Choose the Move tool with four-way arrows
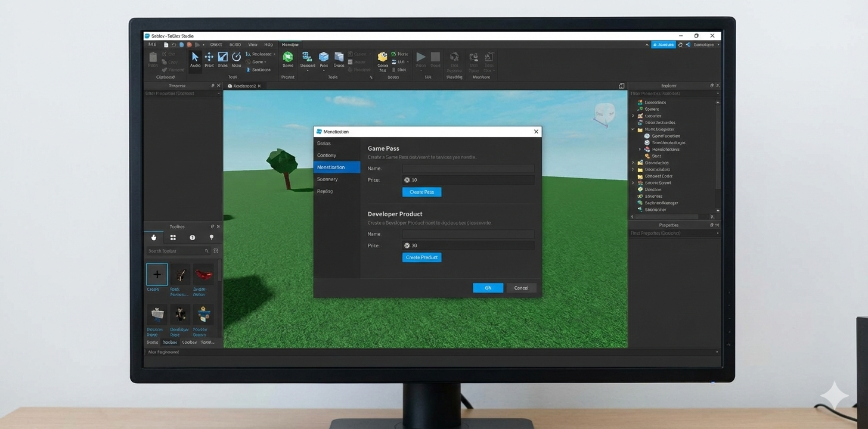868x429 pixels. (x=209, y=58)
